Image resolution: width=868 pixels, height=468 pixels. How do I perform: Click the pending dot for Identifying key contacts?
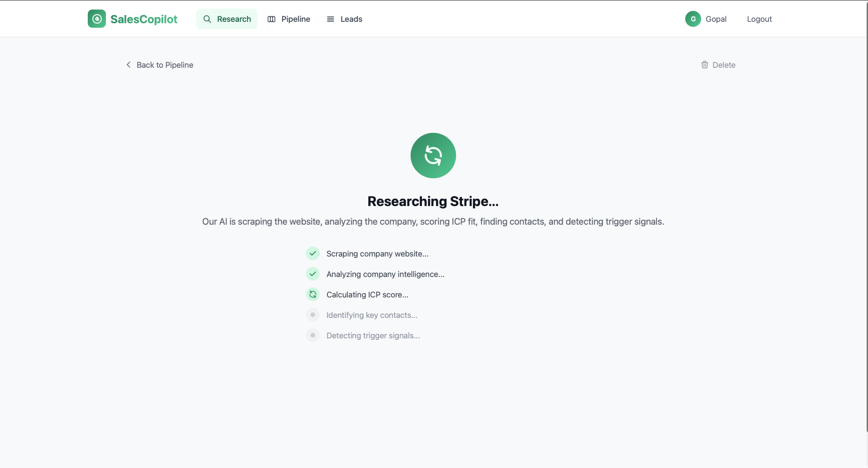click(313, 315)
